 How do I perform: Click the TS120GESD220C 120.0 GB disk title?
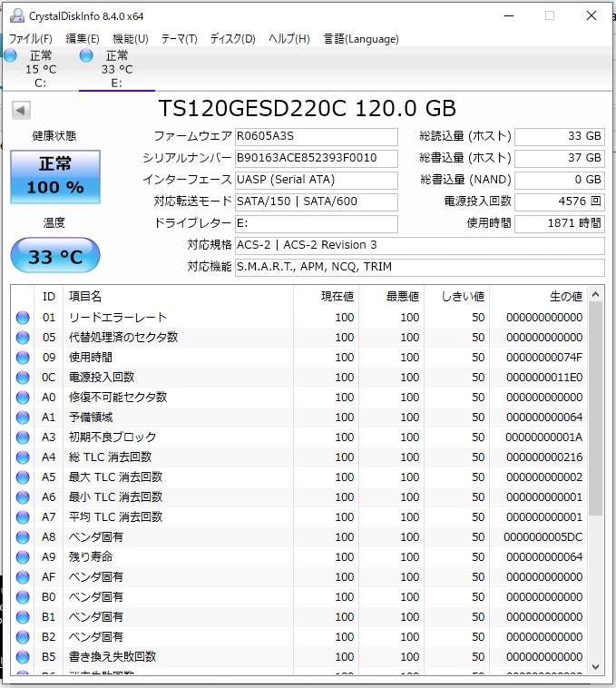click(307, 108)
